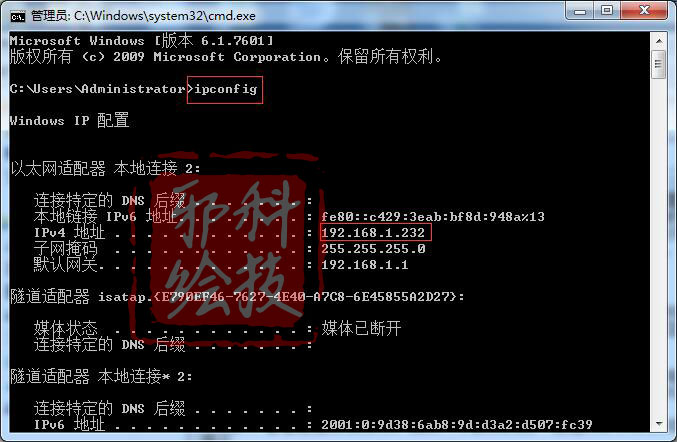
Task: Click the Windows IP 配置 heading
Action: [69, 120]
